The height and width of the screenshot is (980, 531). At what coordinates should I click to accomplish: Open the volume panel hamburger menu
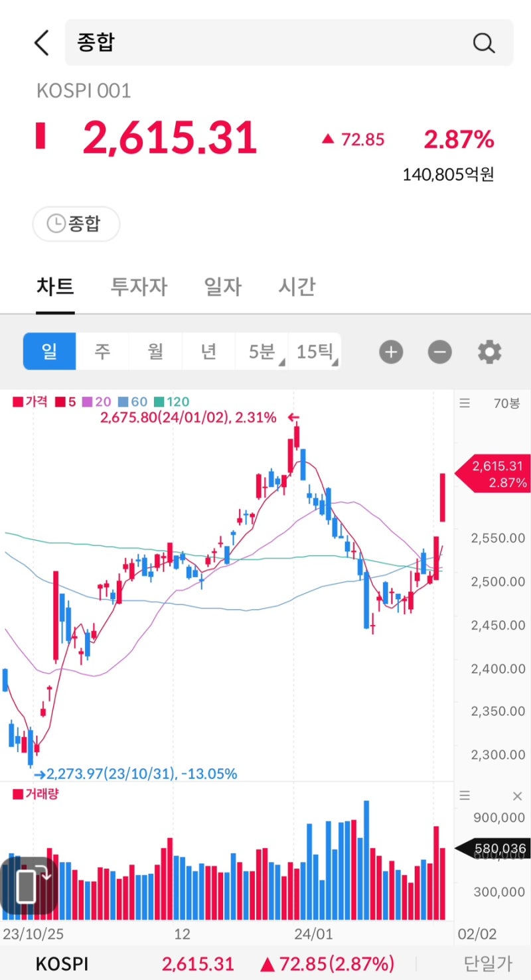pos(465,796)
